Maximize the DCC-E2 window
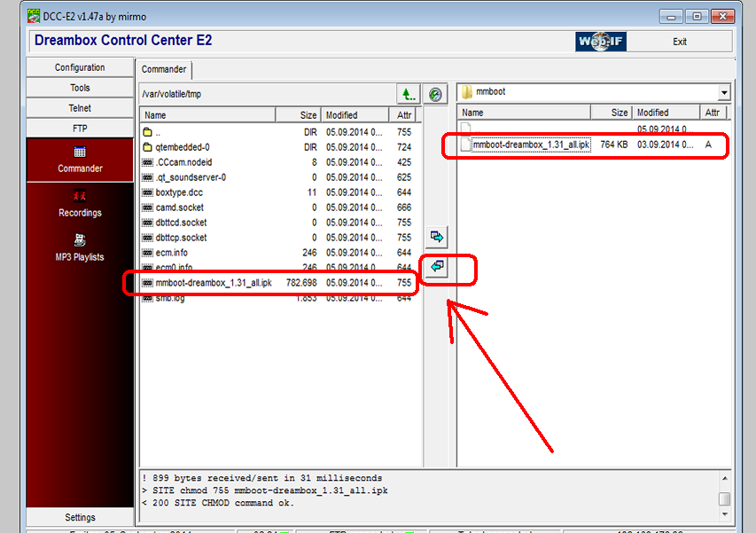756x533 pixels. [697, 16]
